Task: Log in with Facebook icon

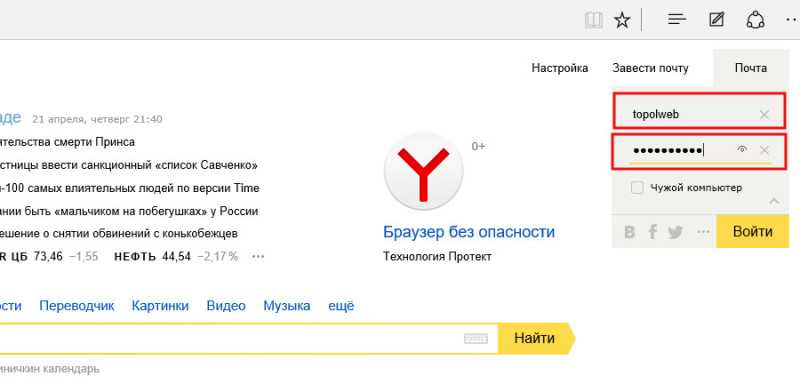Action: 653,233
